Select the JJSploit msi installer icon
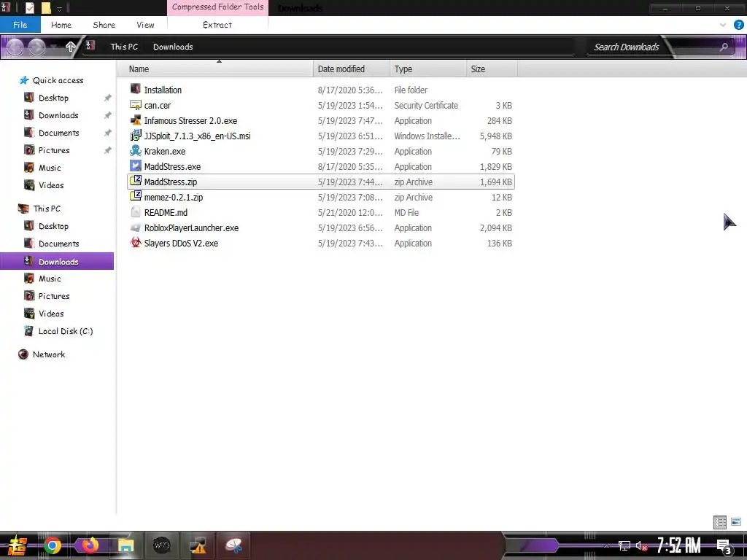Viewport: 747px width, 560px height. (136, 136)
